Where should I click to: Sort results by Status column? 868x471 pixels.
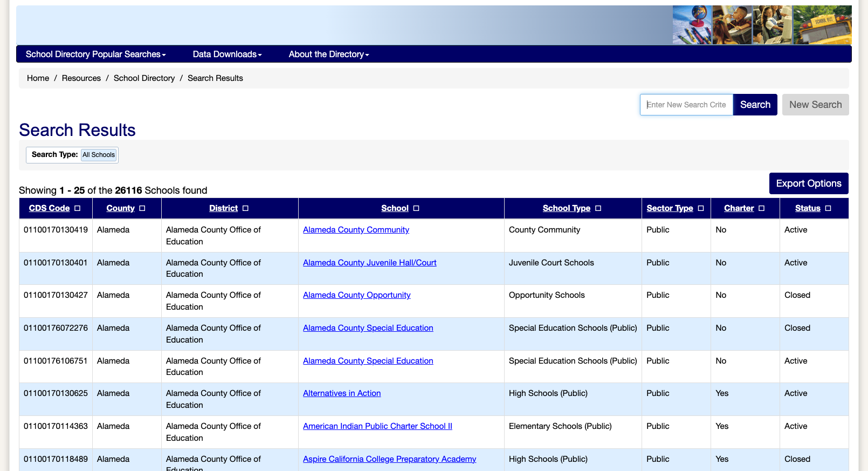[x=808, y=208]
